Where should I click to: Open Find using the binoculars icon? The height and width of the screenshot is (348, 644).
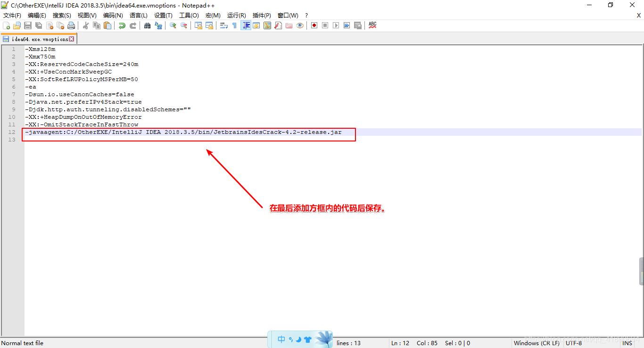click(x=148, y=25)
